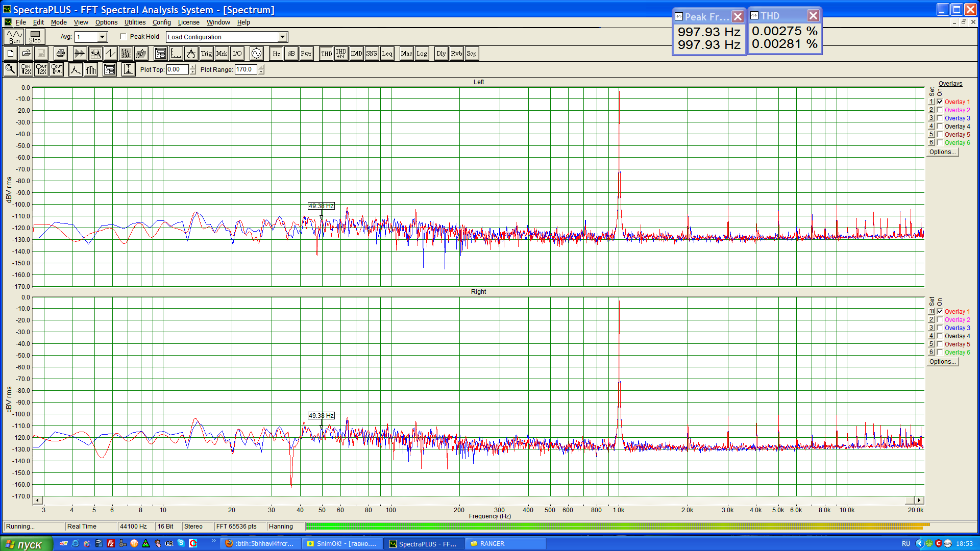This screenshot has width=980, height=551.
Task: Click Options button under Right overlays
Action: click(942, 362)
